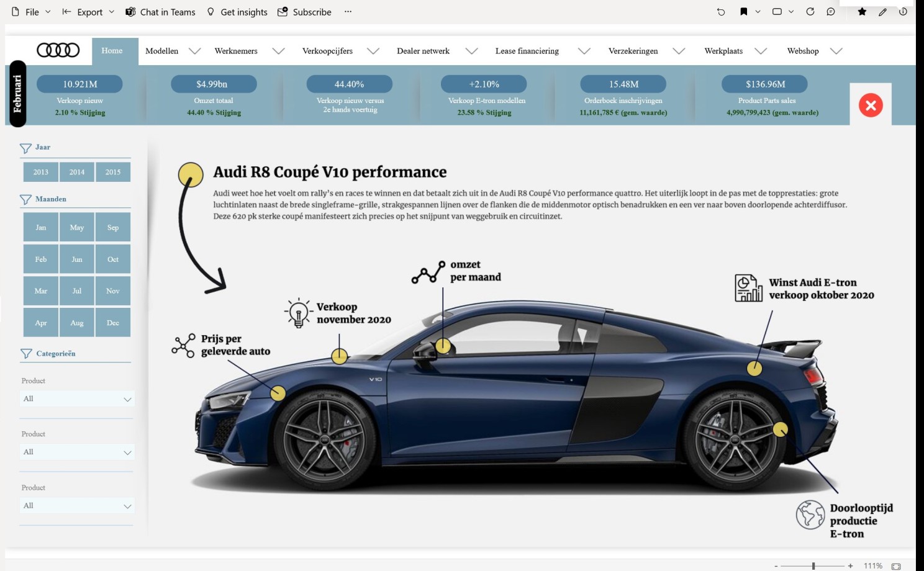Click the yellow hotspot by the rear wheel
This screenshot has width=924, height=571.
click(x=781, y=429)
